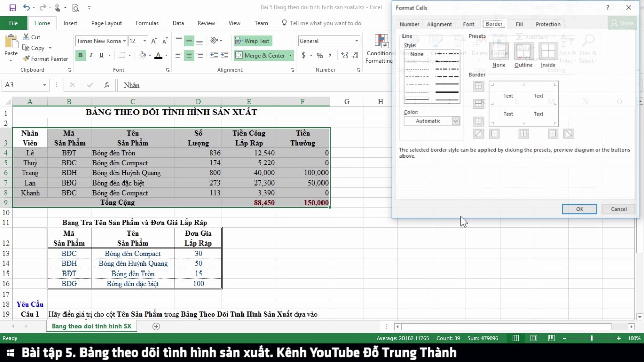This screenshot has height=362, width=644.
Task: Toggle Underline formatting
Action: coord(101,55)
